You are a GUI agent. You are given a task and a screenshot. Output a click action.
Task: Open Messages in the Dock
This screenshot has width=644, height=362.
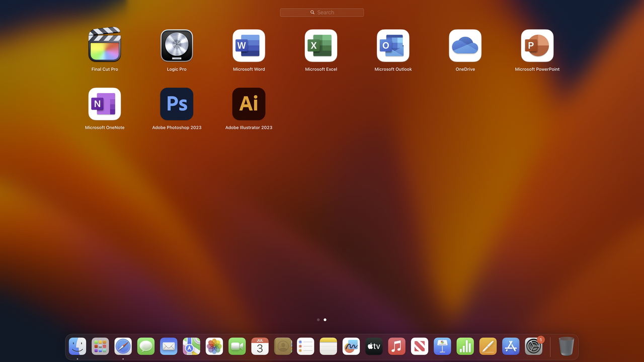146,346
